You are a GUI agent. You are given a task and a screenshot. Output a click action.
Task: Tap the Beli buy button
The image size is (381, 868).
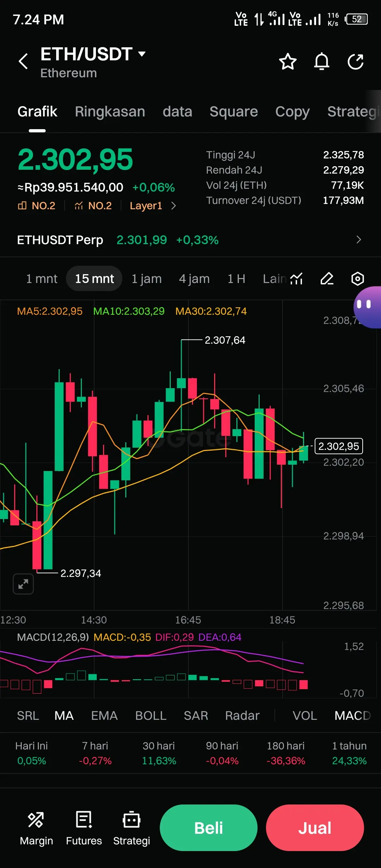[x=208, y=828]
